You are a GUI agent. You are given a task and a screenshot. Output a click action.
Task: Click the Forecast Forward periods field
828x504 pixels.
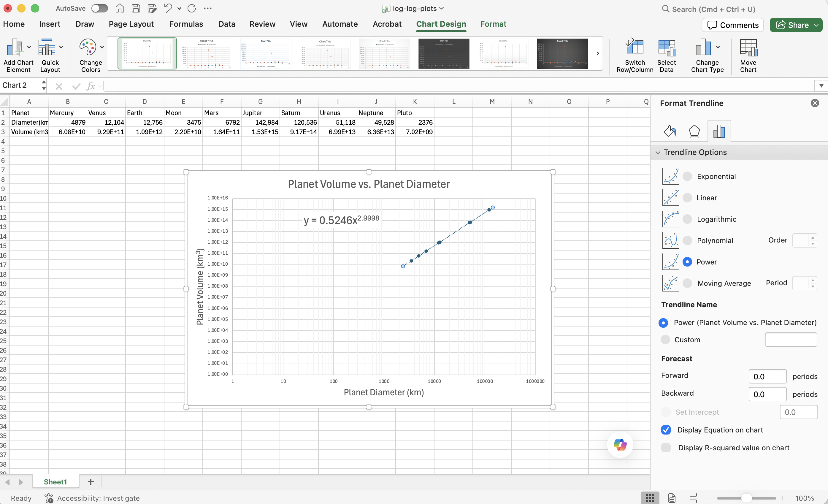(x=767, y=376)
